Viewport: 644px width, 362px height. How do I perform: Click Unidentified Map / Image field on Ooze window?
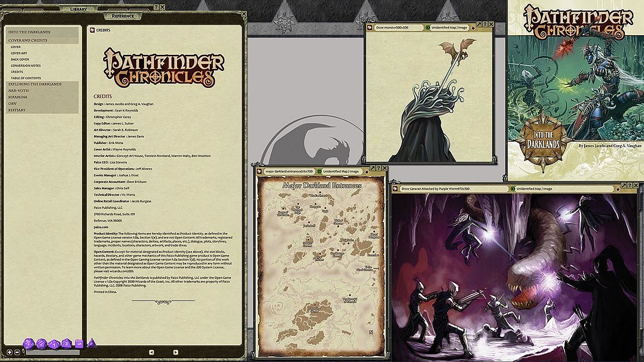(450, 28)
